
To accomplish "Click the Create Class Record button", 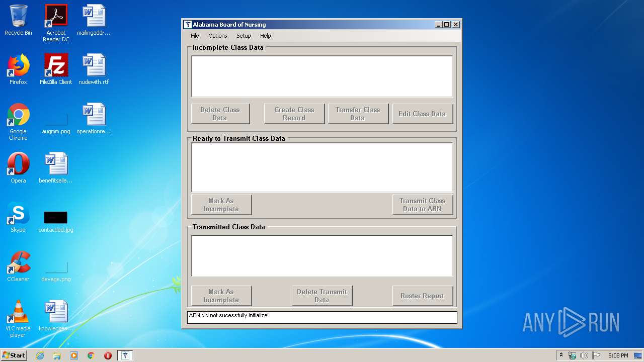I will [294, 114].
